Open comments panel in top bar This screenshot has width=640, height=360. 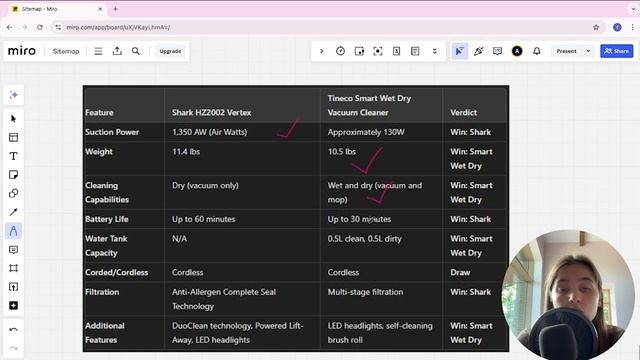click(498, 51)
